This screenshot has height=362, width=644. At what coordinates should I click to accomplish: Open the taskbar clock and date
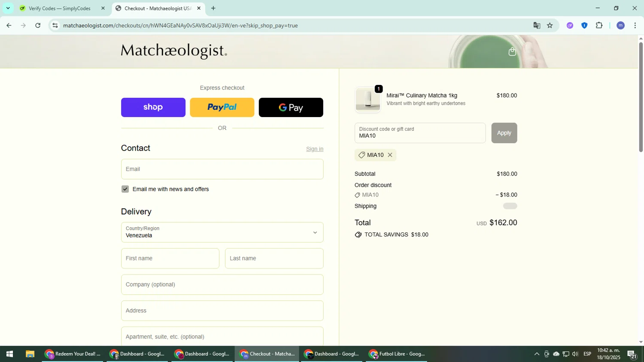click(608, 354)
